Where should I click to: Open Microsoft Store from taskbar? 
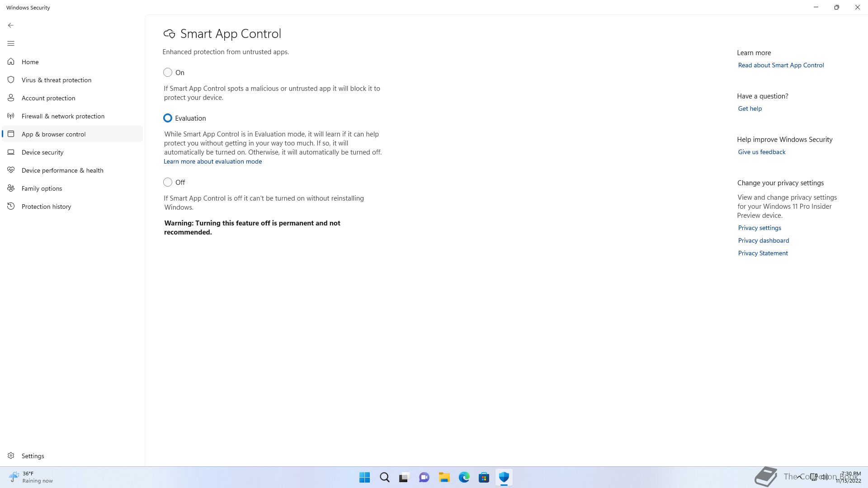coord(484,477)
